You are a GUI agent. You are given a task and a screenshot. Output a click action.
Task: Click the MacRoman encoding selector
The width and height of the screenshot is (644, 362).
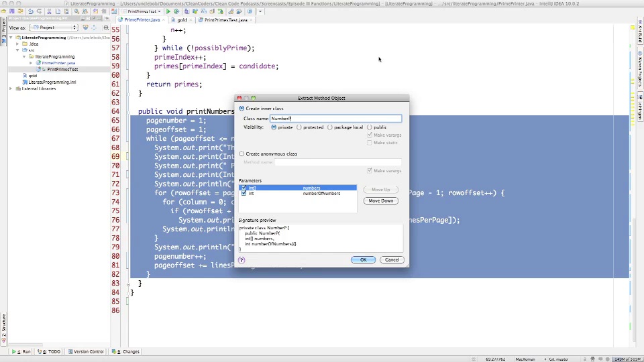pos(525,359)
